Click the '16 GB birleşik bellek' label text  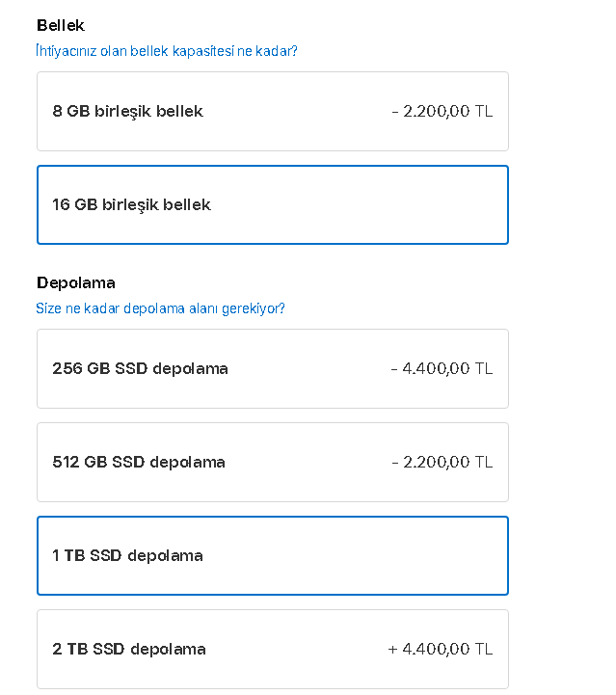click(131, 205)
